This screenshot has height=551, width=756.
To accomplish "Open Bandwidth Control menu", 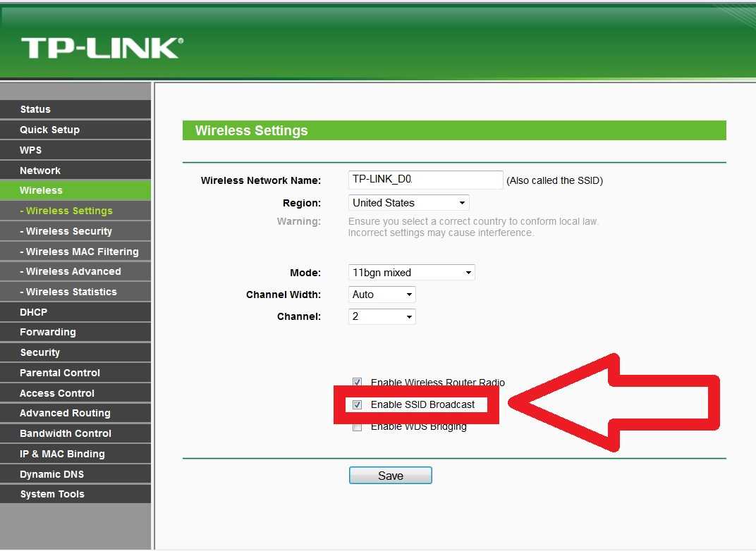I will [75, 433].
